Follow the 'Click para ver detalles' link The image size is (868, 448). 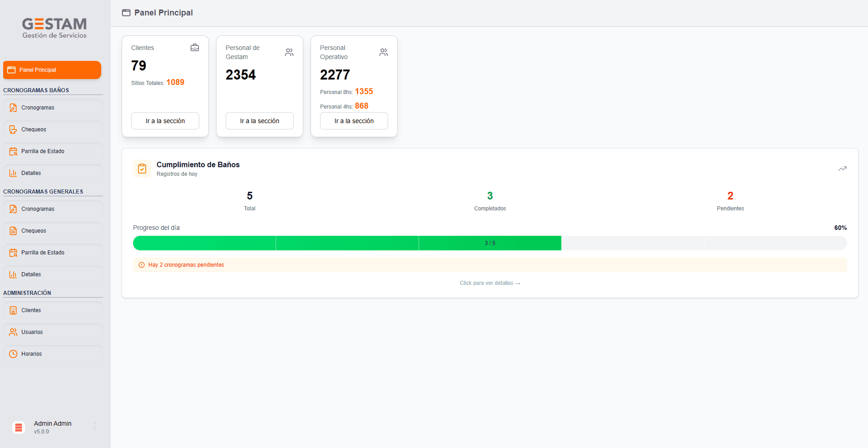click(490, 283)
